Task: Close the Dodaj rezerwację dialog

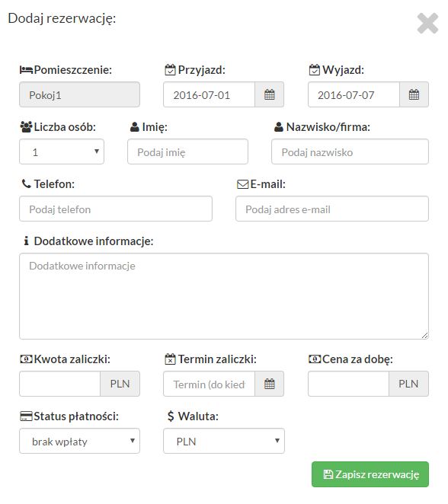Action: pos(427,23)
